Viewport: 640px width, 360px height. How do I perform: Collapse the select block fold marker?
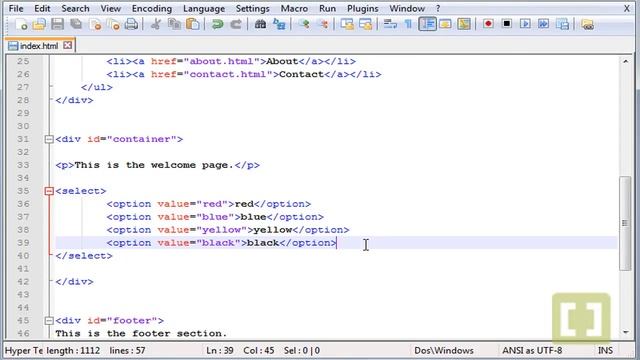point(49,191)
